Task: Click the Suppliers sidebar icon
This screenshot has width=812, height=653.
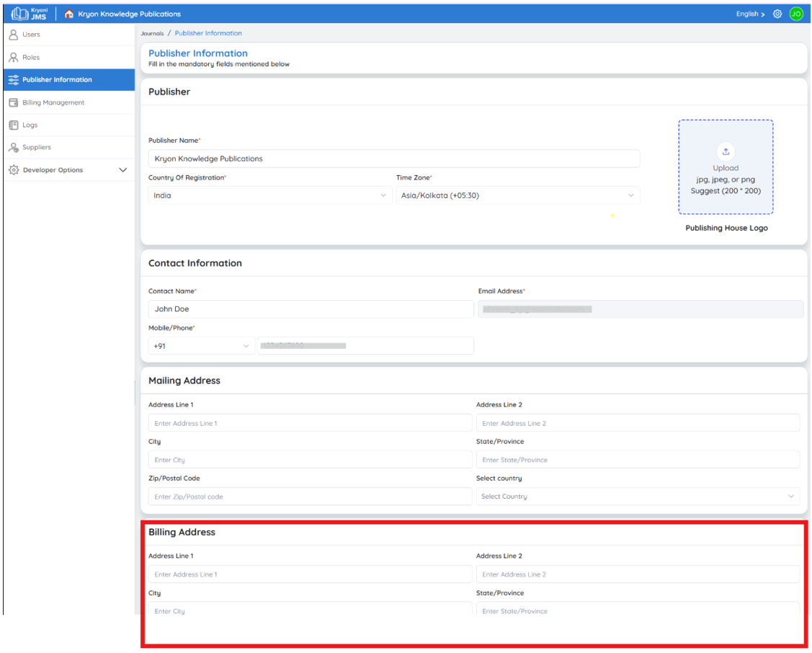Action: [14, 148]
